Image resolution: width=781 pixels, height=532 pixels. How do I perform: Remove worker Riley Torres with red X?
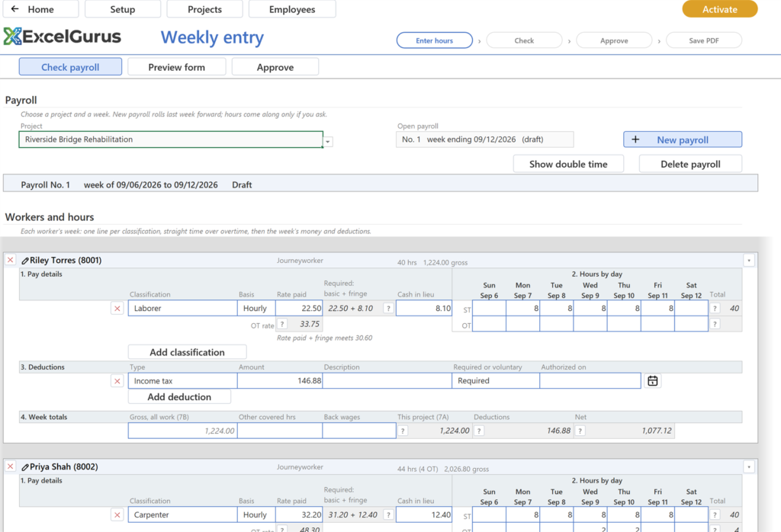[x=10, y=260]
